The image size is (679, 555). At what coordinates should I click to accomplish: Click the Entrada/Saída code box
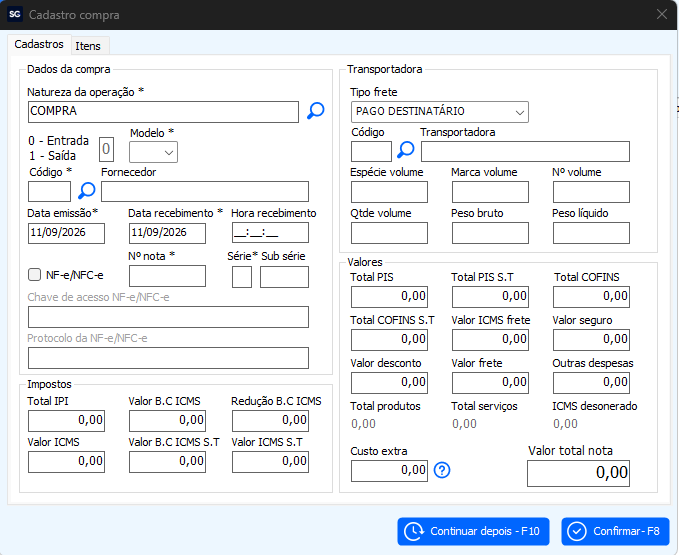(106, 149)
